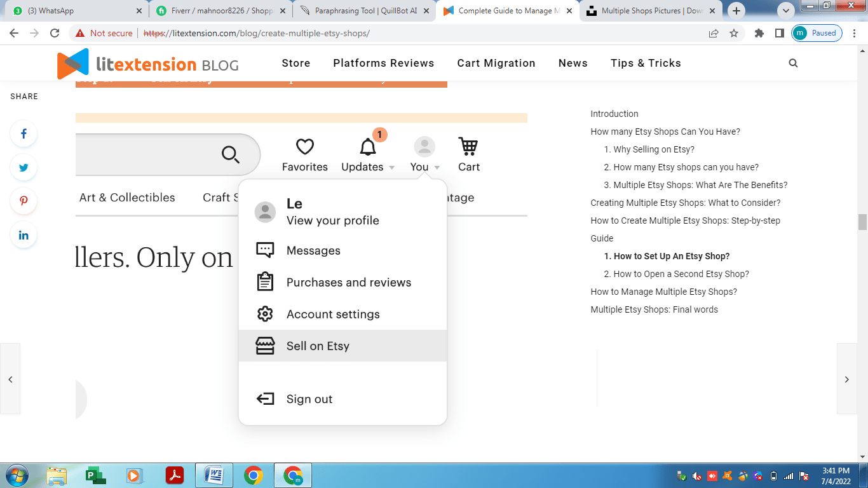Viewport: 868px width, 488px height.
Task: Open the blog search magnifier icon
Action: (793, 63)
